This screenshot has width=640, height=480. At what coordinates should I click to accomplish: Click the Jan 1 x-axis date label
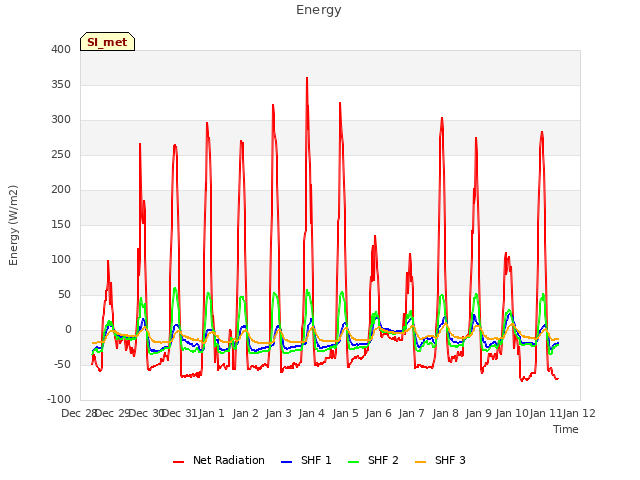[x=212, y=413]
